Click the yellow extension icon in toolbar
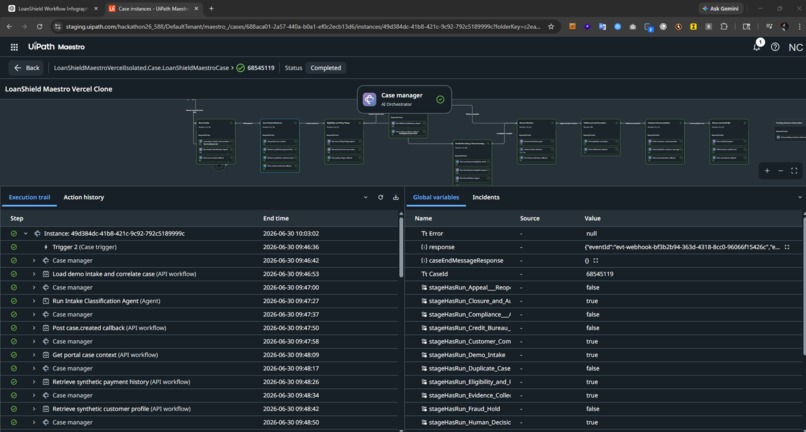Screen dimensions: 806x432 pyautogui.click(x=693, y=26)
